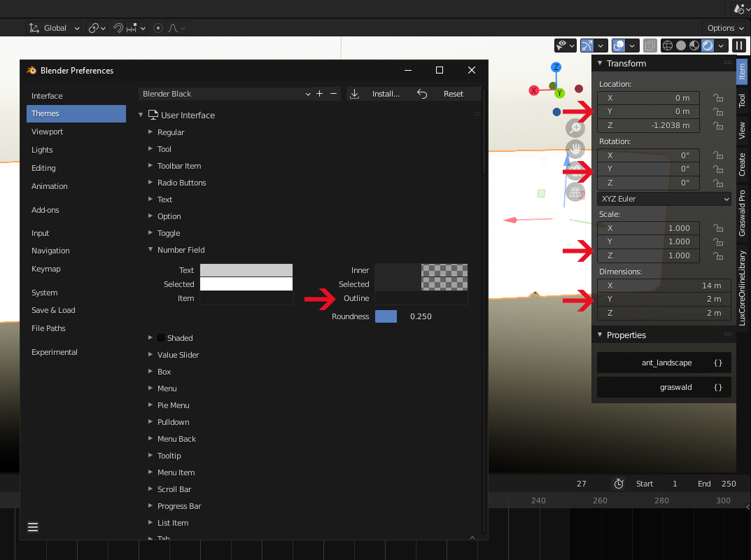Open Number Field Text color swatch
The width and height of the screenshot is (751, 560).
[246, 270]
